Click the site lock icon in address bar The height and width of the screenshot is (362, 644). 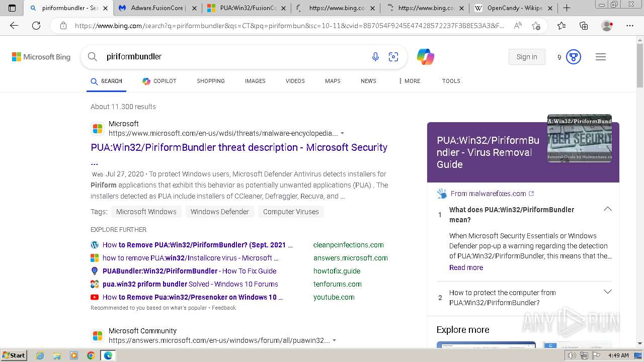(x=63, y=26)
